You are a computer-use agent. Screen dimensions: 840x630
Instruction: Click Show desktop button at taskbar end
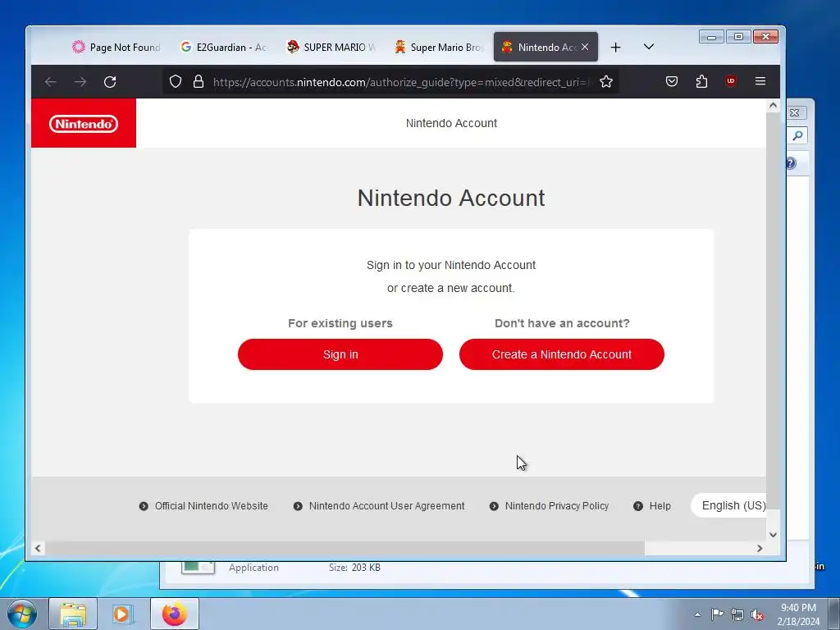(x=834, y=614)
